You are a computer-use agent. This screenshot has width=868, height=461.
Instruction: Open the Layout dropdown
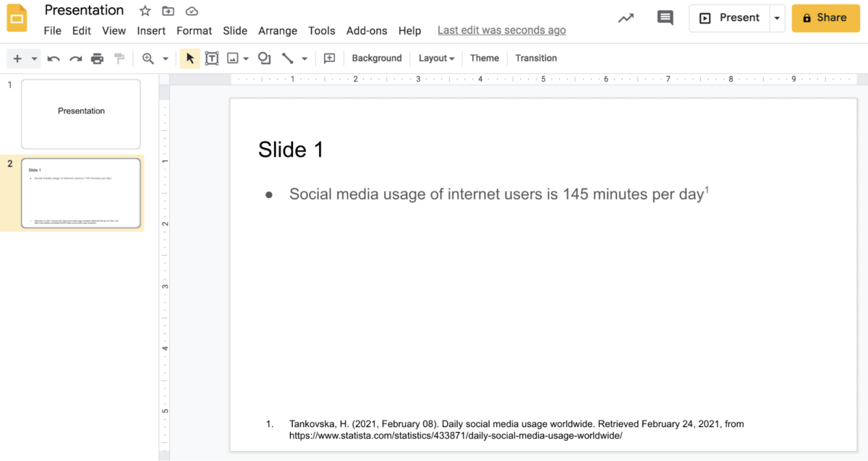coord(436,58)
